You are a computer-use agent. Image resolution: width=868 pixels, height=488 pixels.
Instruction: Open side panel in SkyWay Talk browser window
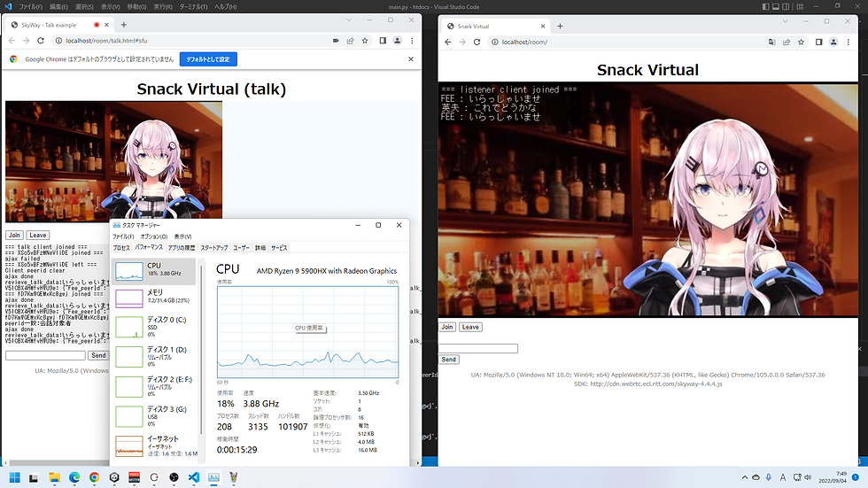tap(383, 41)
